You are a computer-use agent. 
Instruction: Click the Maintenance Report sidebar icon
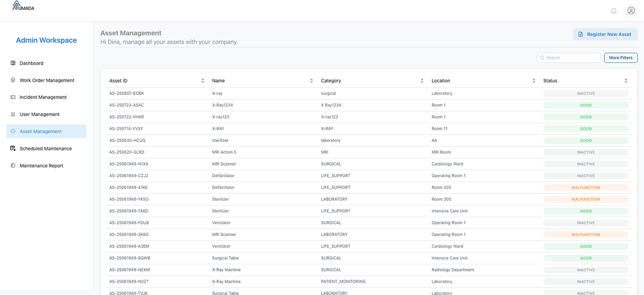(x=13, y=166)
